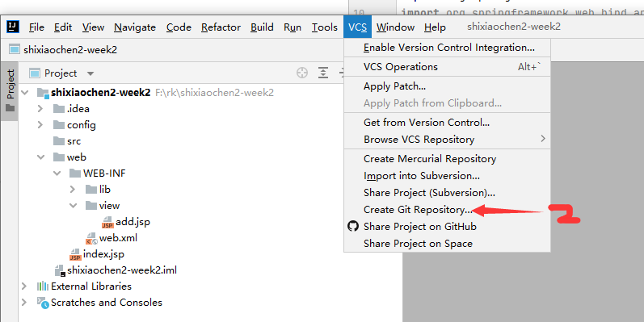Collapse the WEB-INF folder
This screenshot has width=644, height=322.
(57, 173)
